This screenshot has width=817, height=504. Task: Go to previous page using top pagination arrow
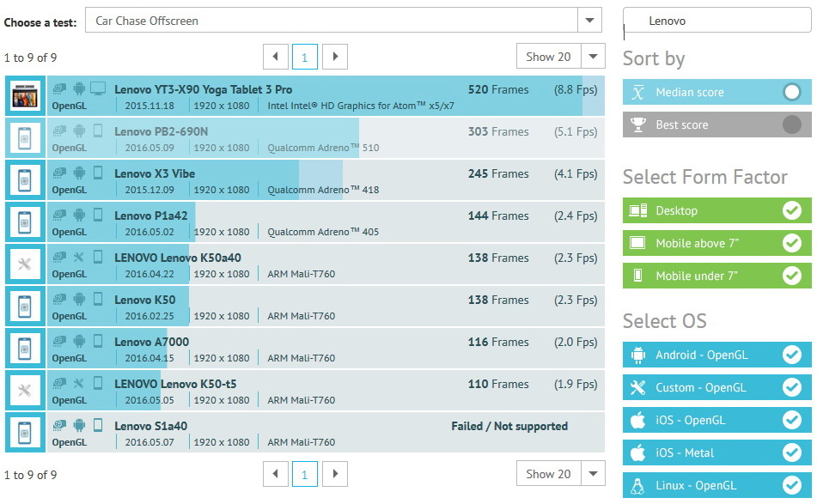point(276,56)
